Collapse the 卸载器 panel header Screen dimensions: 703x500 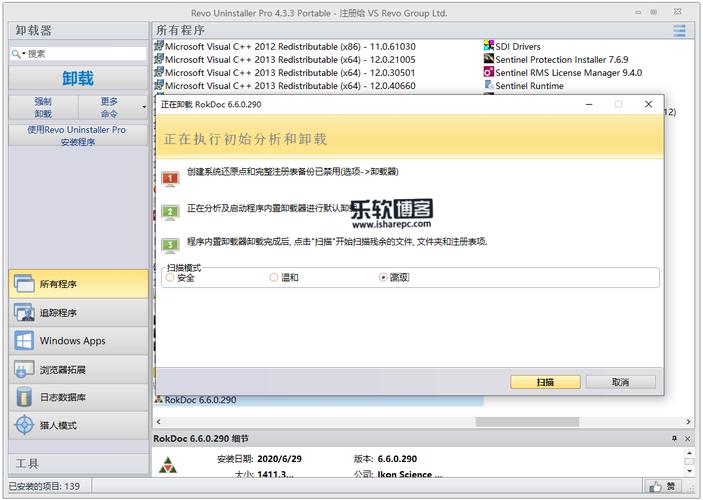(x=78, y=30)
